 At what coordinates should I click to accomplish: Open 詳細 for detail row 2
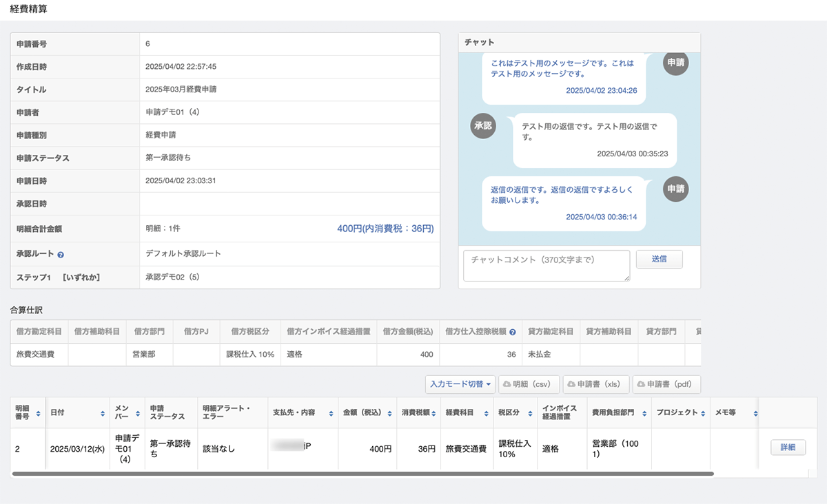(x=788, y=448)
